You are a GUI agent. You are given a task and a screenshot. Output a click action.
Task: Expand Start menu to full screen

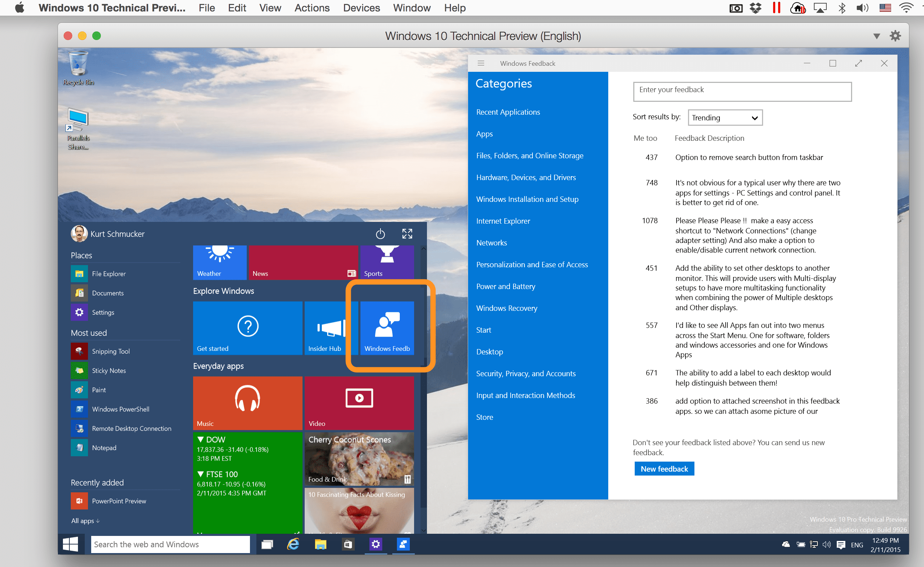407,234
